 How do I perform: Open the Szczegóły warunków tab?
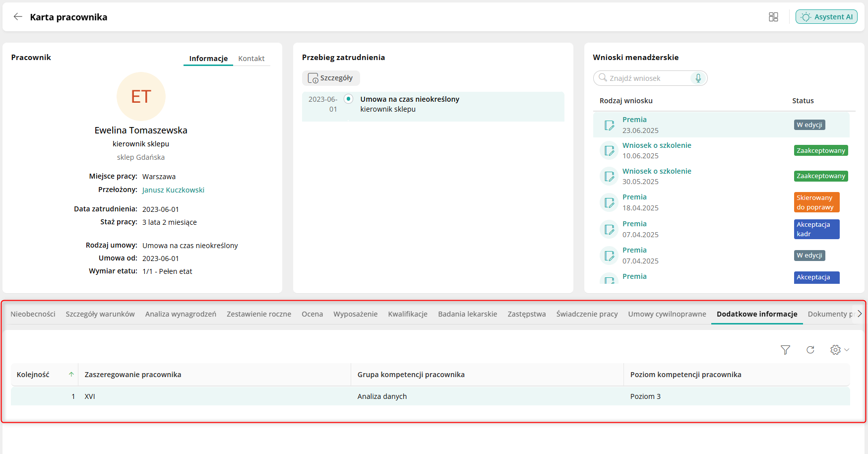click(x=100, y=314)
